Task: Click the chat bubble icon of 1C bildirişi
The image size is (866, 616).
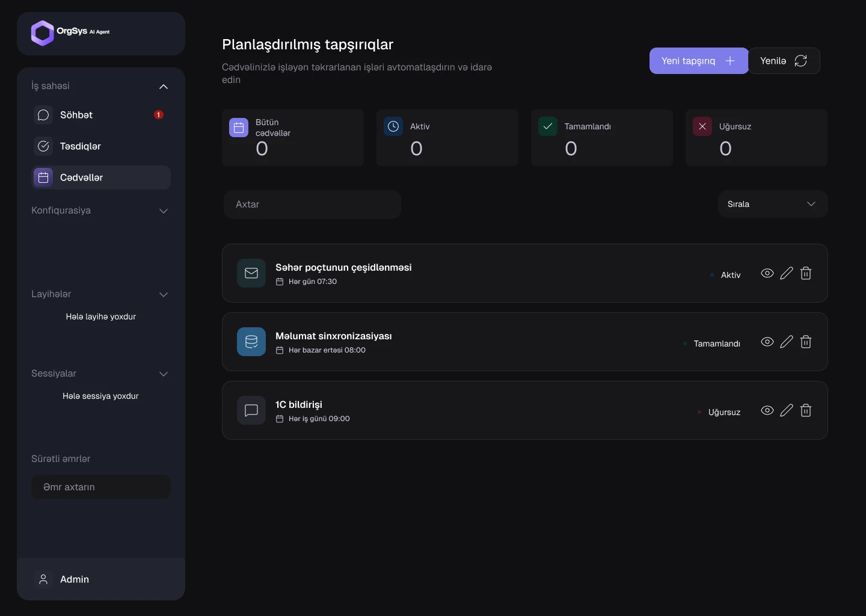Action: point(251,410)
